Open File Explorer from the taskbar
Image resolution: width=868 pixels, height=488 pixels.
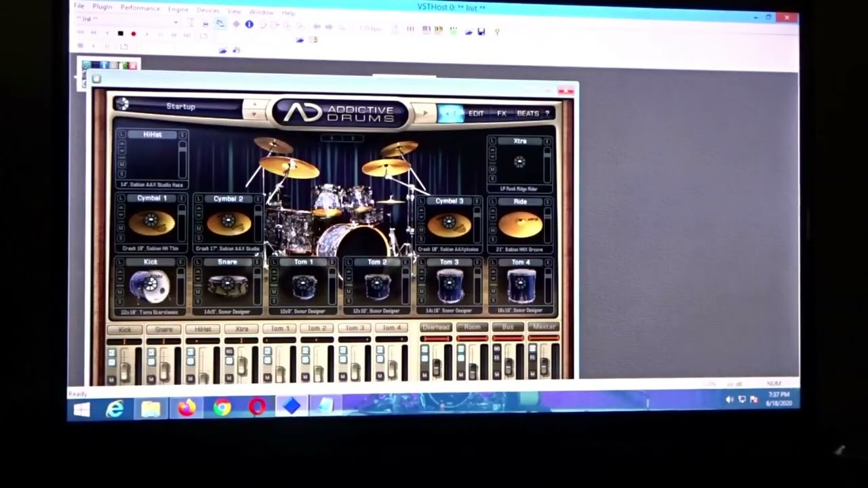(x=151, y=408)
